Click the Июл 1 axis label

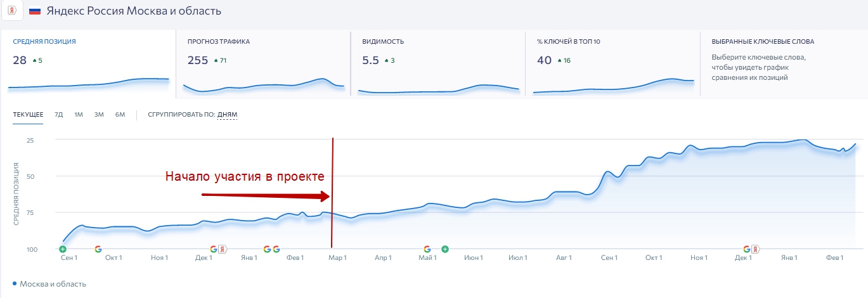pyautogui.click(x=519, y=257)
